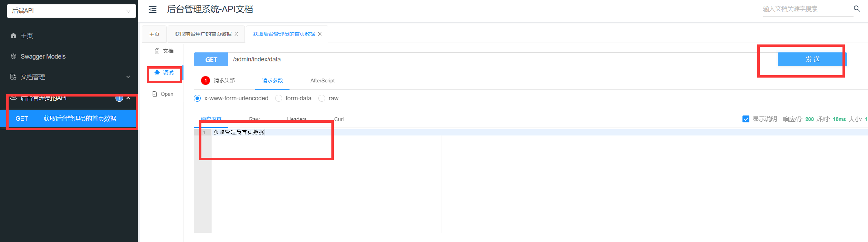Image resolution: width=868 pixels, height=242 pixels.
Task: Switch to the AfterScript tab
Action: (322, 81)
